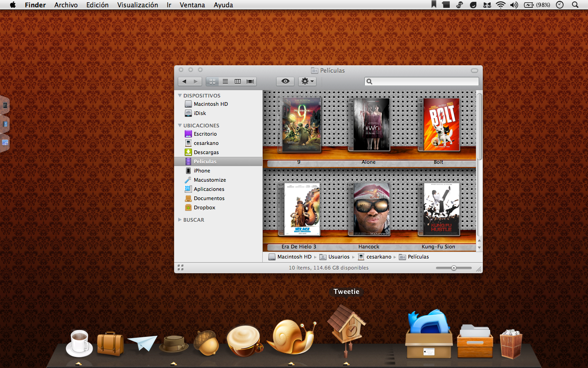Viewport: 588px width, 368px height.
Task: Click the Time Machine clock icon
Action: pos(560,5)
